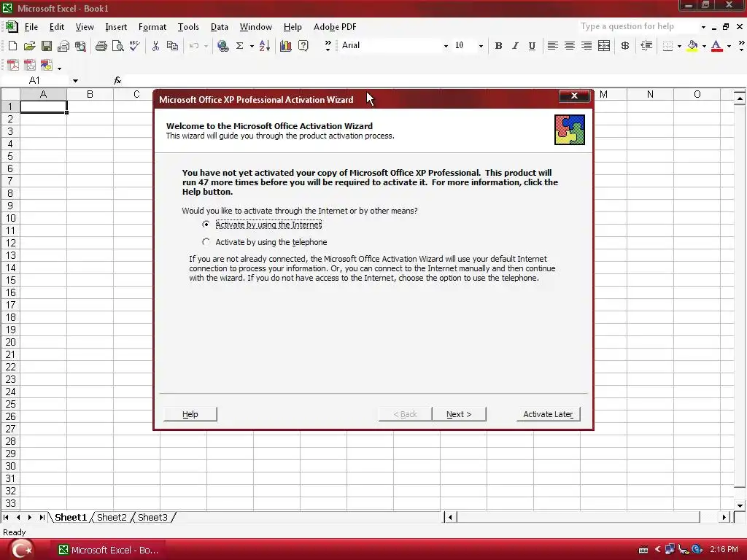This screenshot has width=747, height=560.
Task: Switch to Sheet3 tab
Action: [x=153, y=517]
